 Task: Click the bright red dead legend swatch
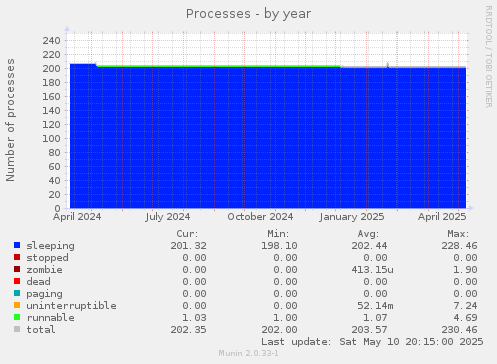[17, 281]
